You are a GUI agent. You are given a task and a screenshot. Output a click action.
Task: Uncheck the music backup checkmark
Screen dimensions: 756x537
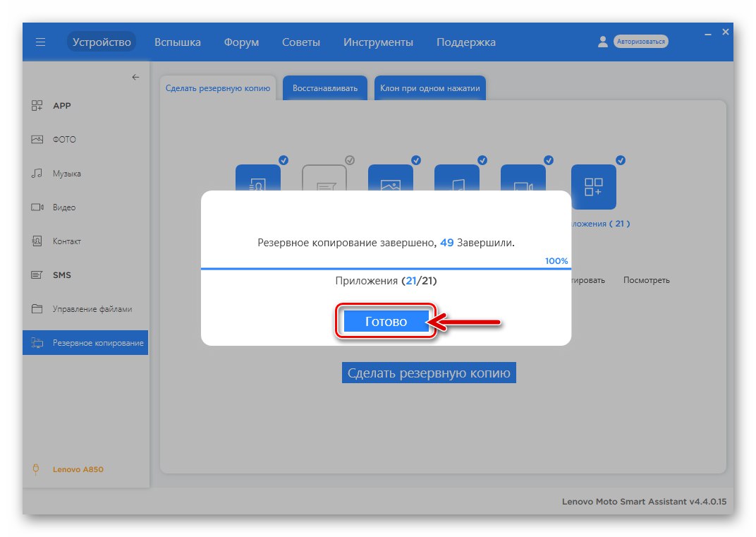(482, 160)
